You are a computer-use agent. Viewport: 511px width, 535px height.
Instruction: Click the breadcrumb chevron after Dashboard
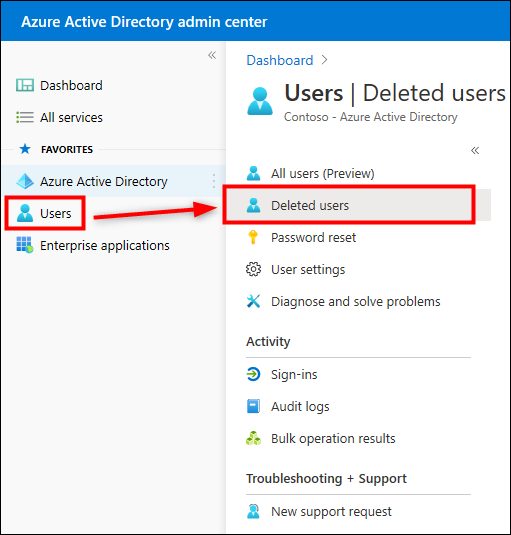(x=324, y=60)
